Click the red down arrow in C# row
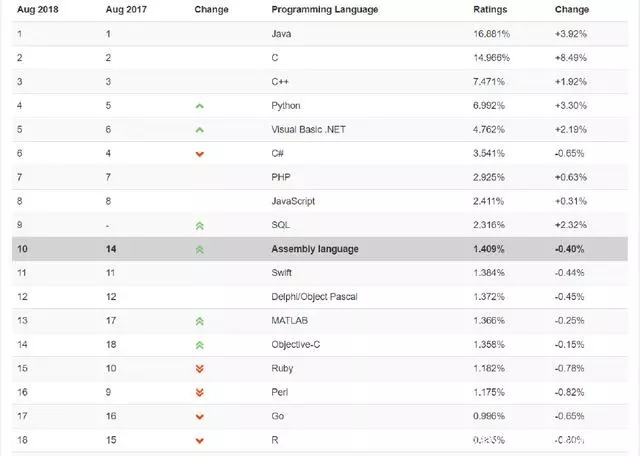Viewport: 640px width, 456px height. coord(199,154)
